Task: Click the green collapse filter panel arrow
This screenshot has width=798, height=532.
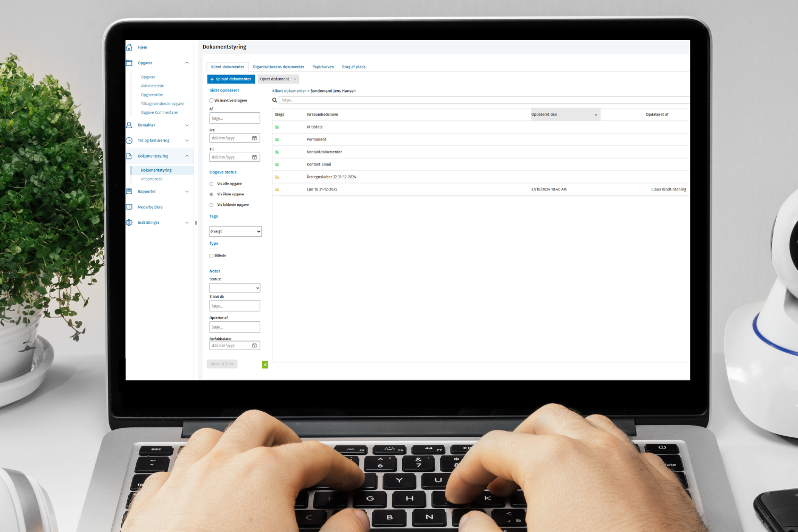Action: [265, 364]
